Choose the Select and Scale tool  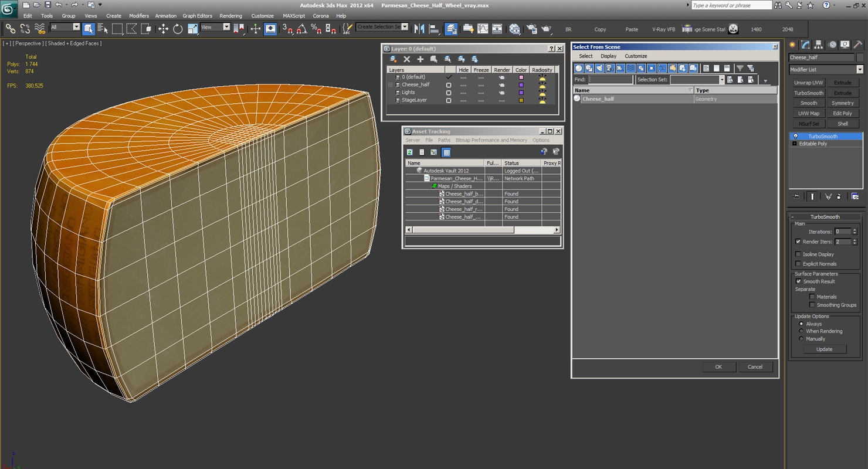(192, 28)
